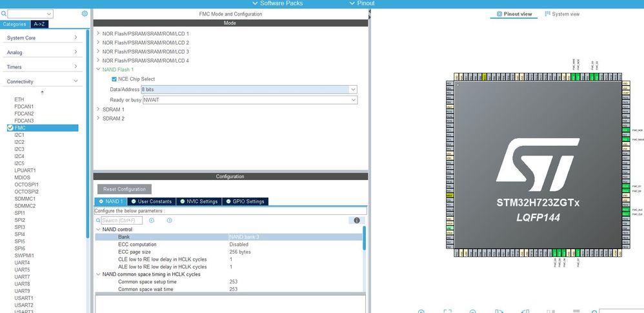Screen dimensions: 644x313
Task: Click the green FMC_D1 pin on the chip
Action: click(x=625, y=186)
